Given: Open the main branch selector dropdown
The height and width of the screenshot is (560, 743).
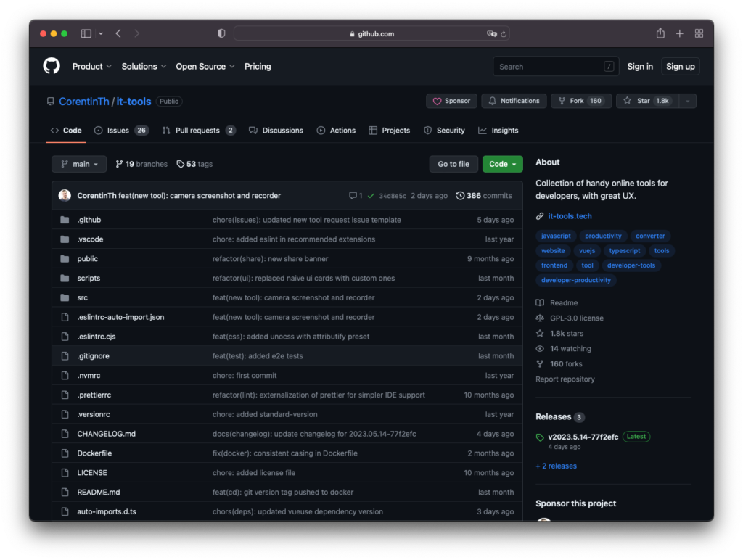Looking at the screenshot, I should (79, 164).
